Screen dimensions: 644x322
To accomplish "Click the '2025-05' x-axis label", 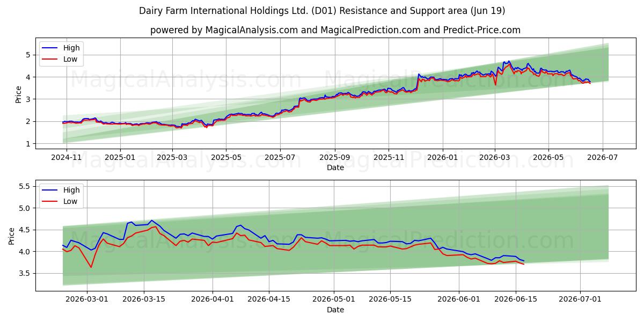I will tap(225, 158).
